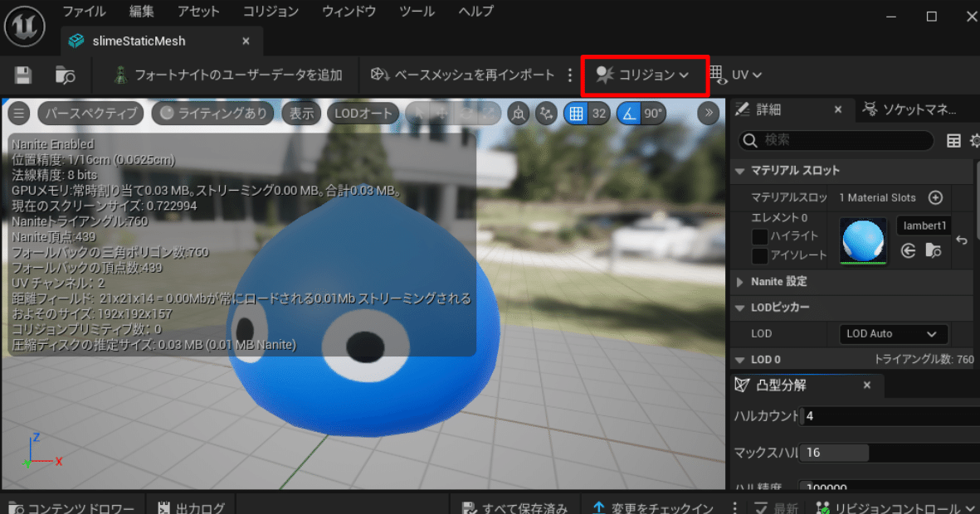Browse to lambert1 in Content Browser icon
980x514 pixels.
tap(934, 251)
